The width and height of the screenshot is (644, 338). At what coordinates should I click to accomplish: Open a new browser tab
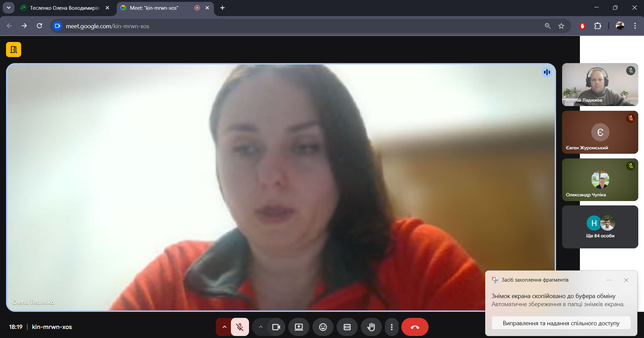point(222,8)
